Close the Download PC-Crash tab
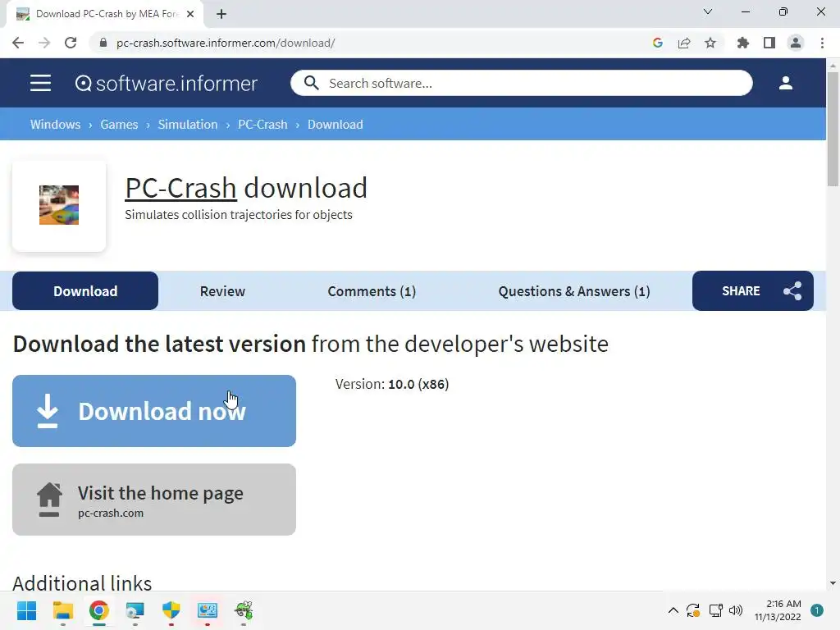This screenshot has width=840, height=630. pyautogui.click(x=189, y=14)
